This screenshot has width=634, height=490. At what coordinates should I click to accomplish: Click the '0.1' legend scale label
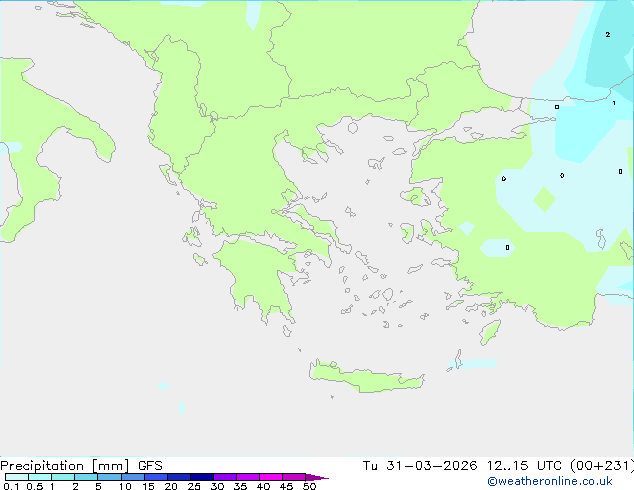(x=11, y=486)
